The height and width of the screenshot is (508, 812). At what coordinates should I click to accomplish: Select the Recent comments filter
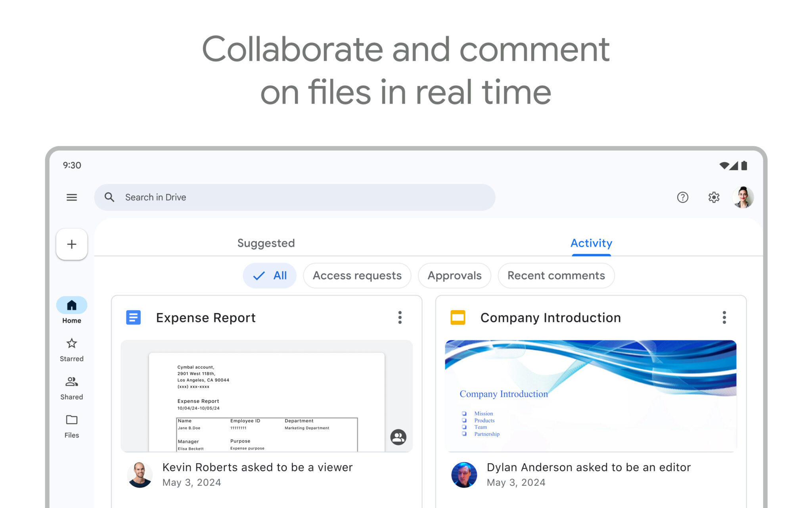(x=556, y=275)
